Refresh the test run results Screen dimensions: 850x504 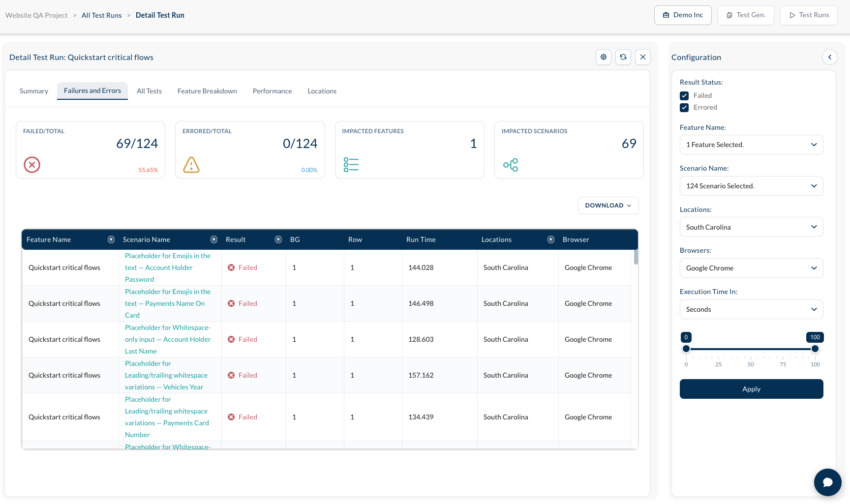tap(623, 57)
